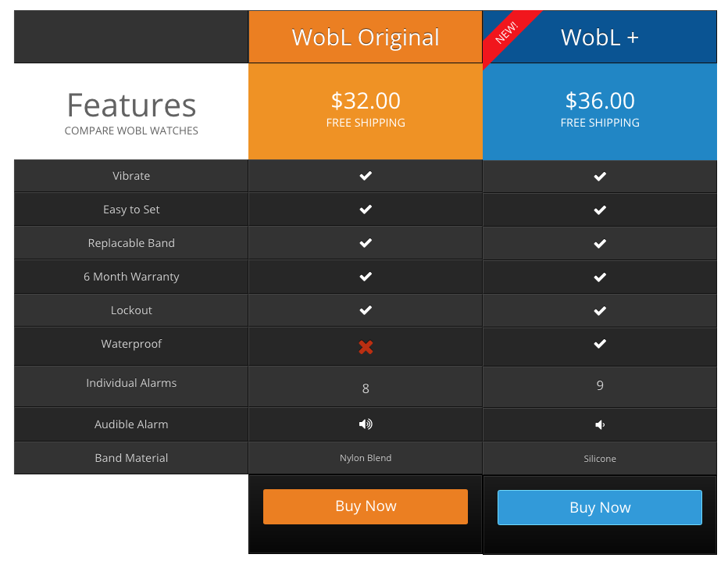The width and height of the screenshot is (728, 565).
Task: Click the Replacable Band checkmark for WobL Original
Action: (365, 242)
